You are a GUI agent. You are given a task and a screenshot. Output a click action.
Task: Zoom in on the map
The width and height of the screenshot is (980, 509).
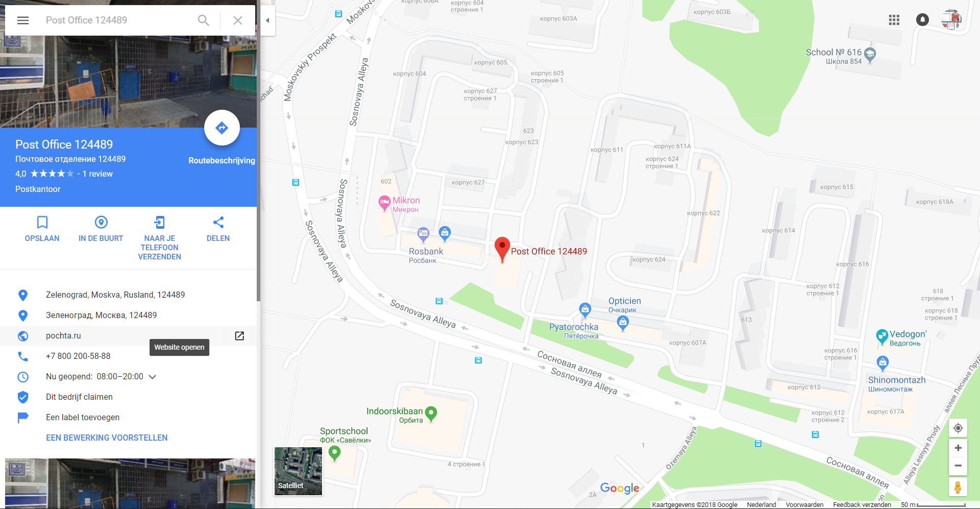[958, 448]
